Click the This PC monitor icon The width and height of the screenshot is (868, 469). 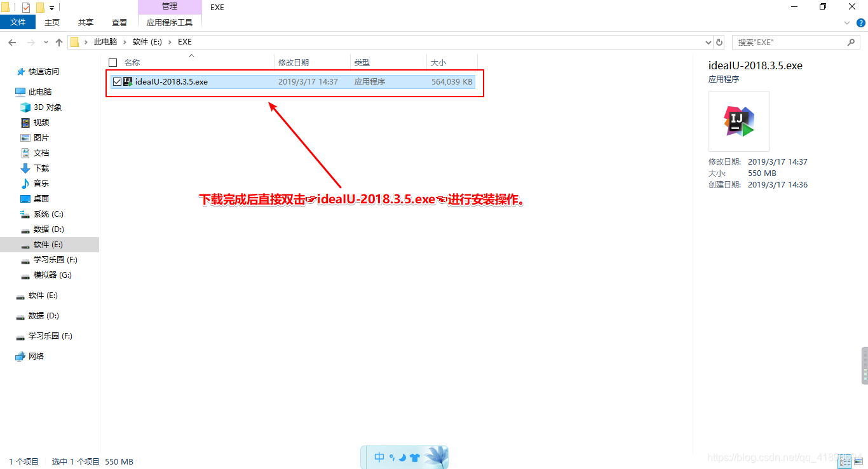[20, 92]
